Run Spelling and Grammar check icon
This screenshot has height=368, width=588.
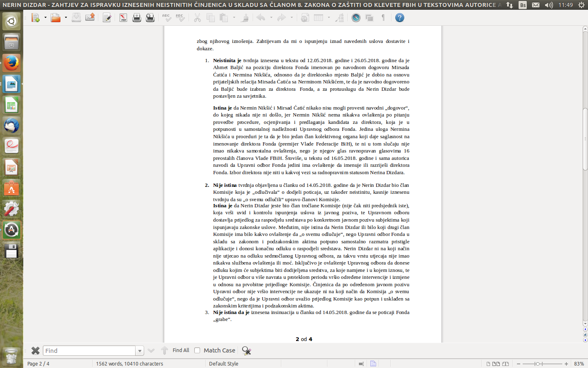click(x=167, y=18)
